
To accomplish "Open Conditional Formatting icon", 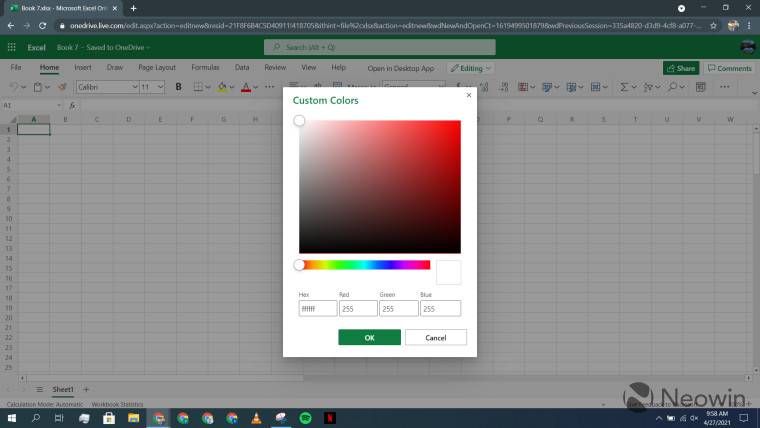I will click(523, 87).
